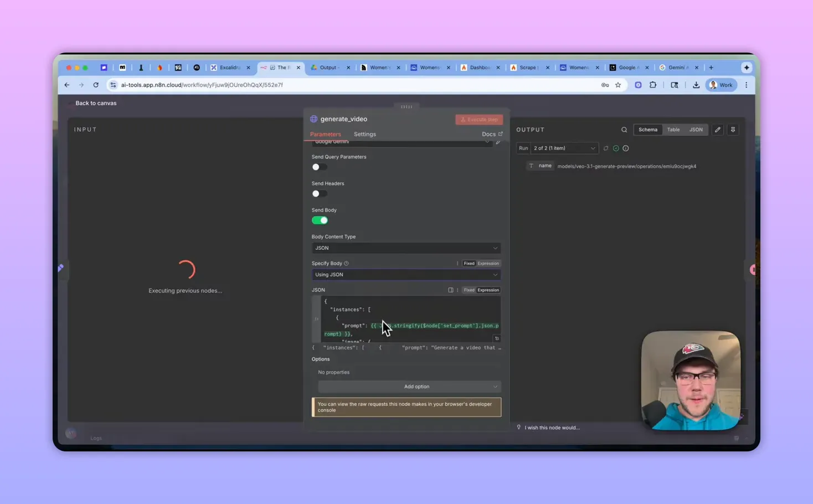Click the 'name' field in output schema
The height and width of the screenshot is (504, 813).
(x=540, y=166)
